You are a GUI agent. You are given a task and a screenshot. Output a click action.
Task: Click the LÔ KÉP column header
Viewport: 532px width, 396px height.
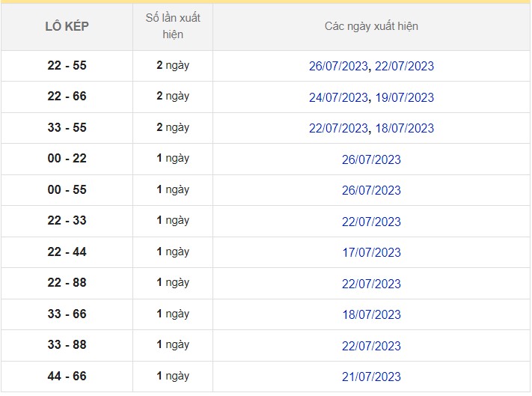[x=67, y=26]
